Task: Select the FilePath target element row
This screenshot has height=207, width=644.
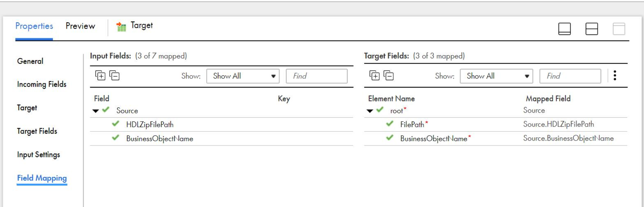Action: coord(495,124)
